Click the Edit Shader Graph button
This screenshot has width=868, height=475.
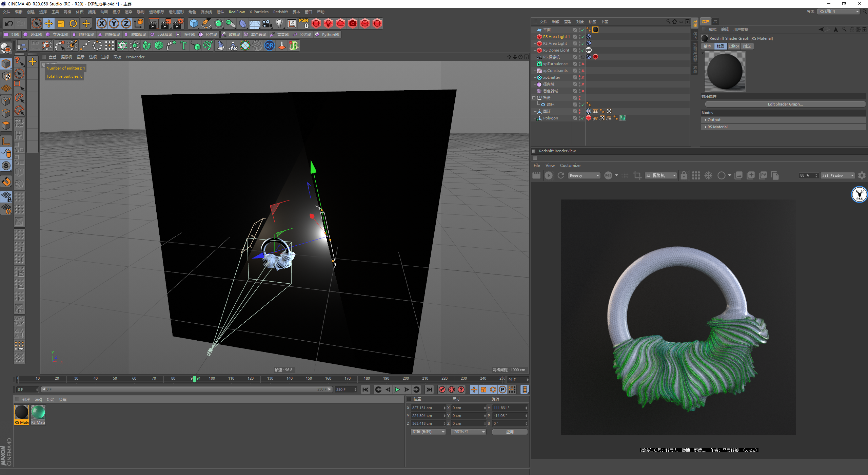pyautogui.click(x=785, y=104)
